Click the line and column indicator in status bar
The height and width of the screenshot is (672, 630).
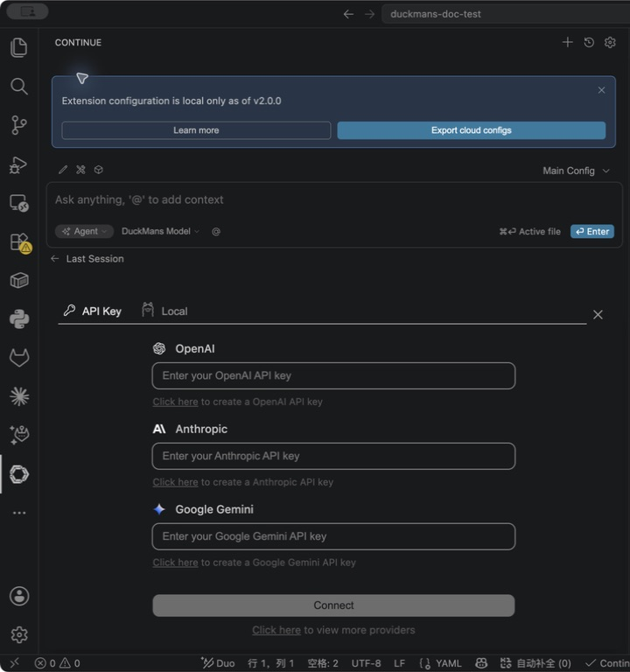point(271,663)
